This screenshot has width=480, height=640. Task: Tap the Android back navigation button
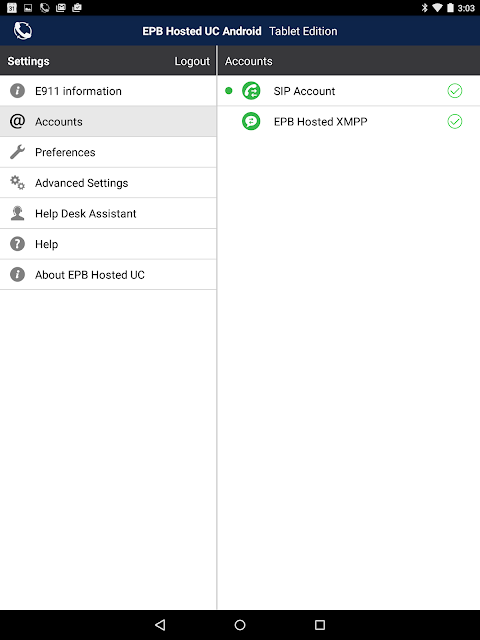[x=160, y=624]
